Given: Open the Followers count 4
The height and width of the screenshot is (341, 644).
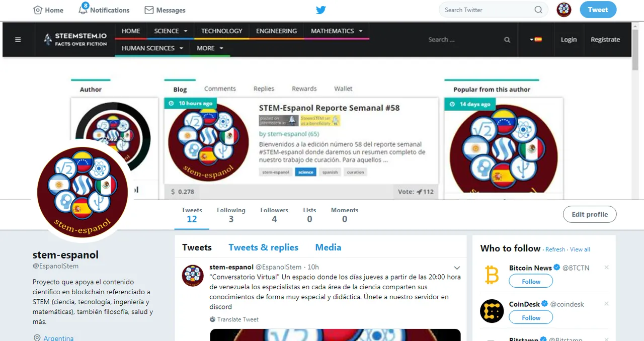Looking at the screenshot, I should 274,215.
